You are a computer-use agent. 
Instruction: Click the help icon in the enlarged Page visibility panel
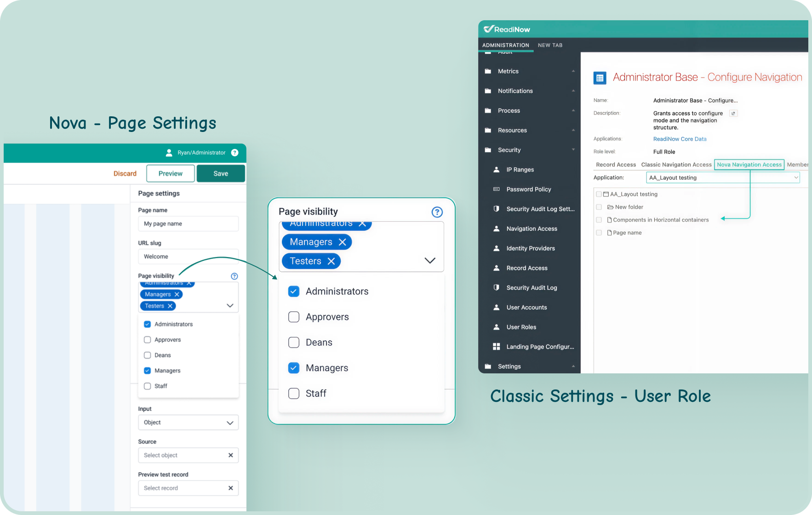click(437, 212)
